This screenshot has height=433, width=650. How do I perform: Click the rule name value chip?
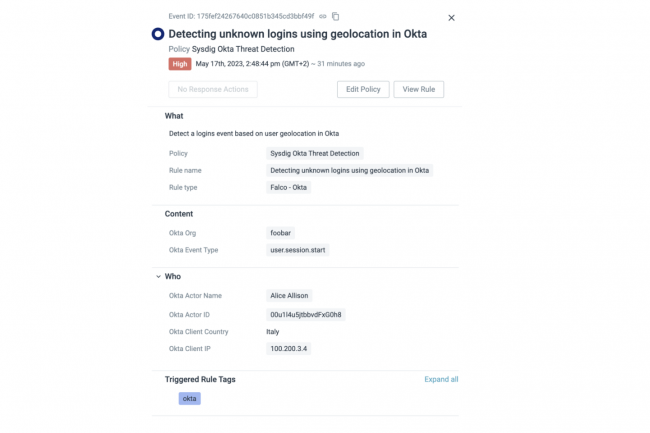(x=349, y=170)
